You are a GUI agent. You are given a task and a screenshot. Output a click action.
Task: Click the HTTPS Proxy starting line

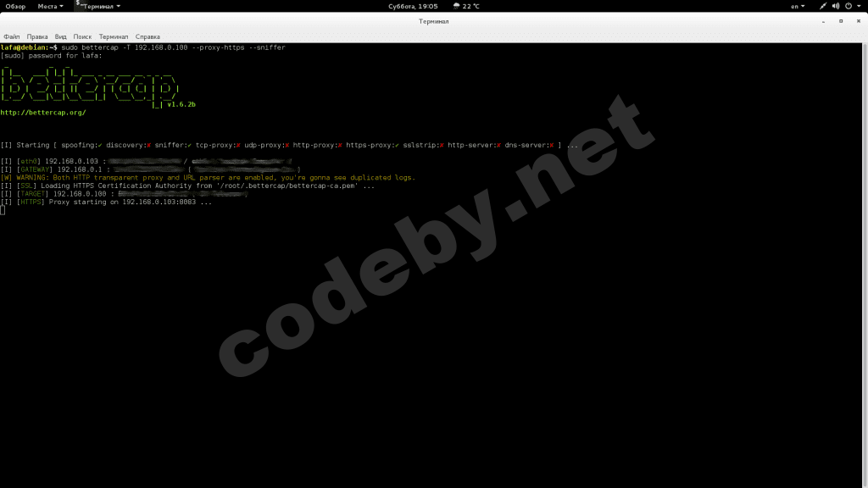click(106, 202)
